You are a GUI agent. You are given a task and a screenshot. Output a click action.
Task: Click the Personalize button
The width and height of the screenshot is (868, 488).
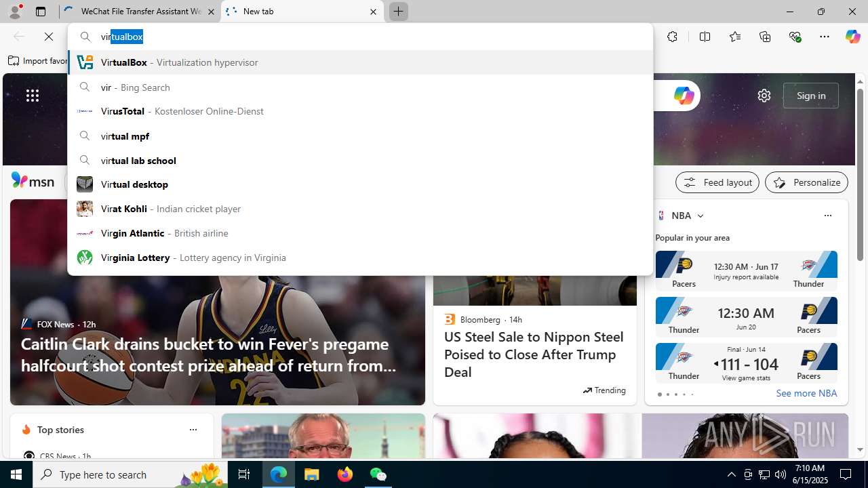(806, 182)
